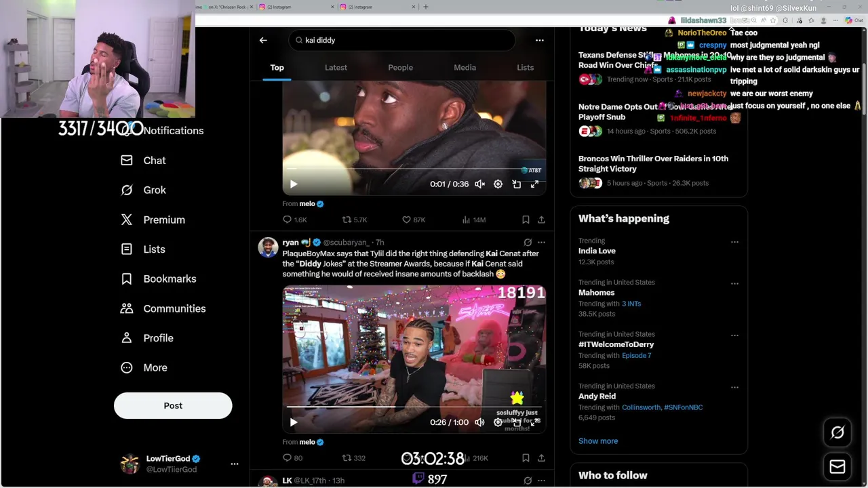The image size is (868, 488).
Task: Seek on the second video's progress bar
Action: (x=414, y=407)
